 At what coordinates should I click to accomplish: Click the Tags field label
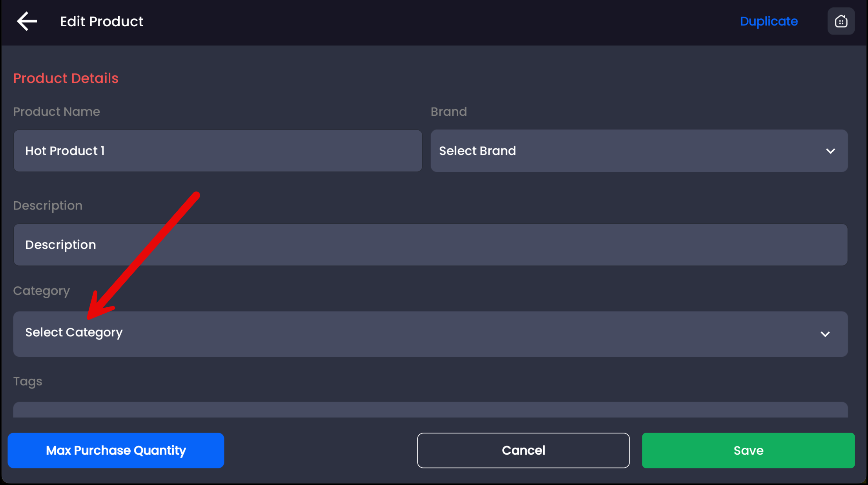(x=27, y=381)
